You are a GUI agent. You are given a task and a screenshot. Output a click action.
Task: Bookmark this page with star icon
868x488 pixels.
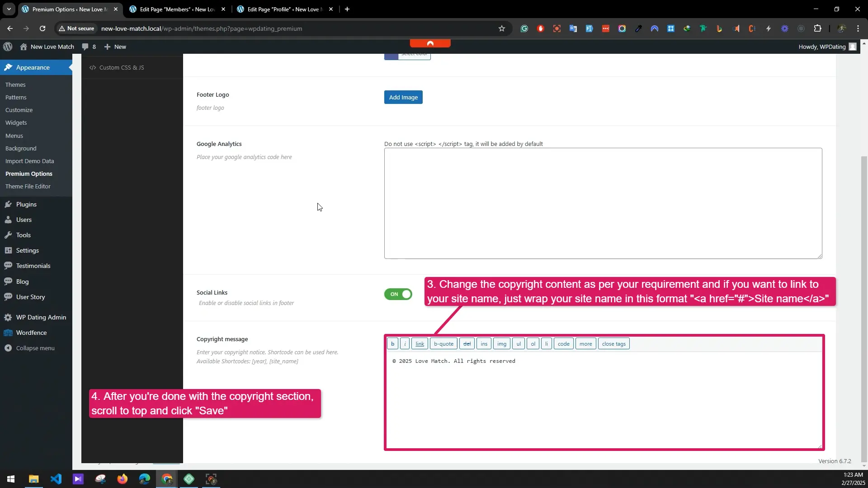[x=502, y=28]
